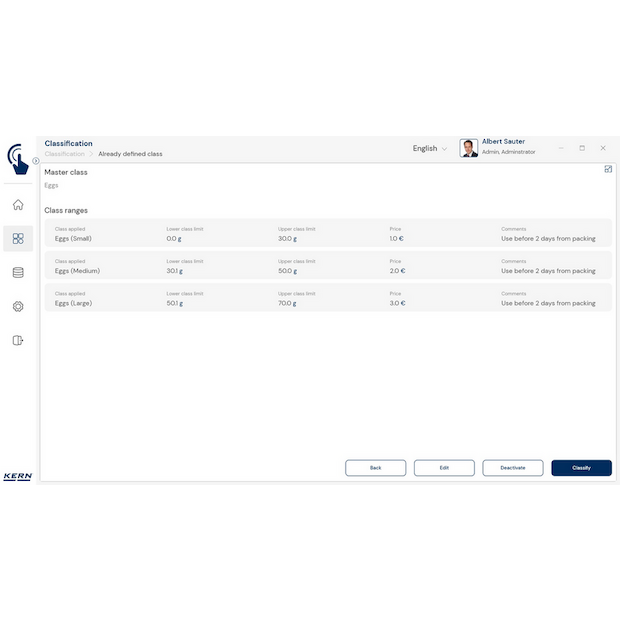Screen dimensions: 620x620
Task: Expand the sidebar with the small arrow
Action: tap(36, 160)
